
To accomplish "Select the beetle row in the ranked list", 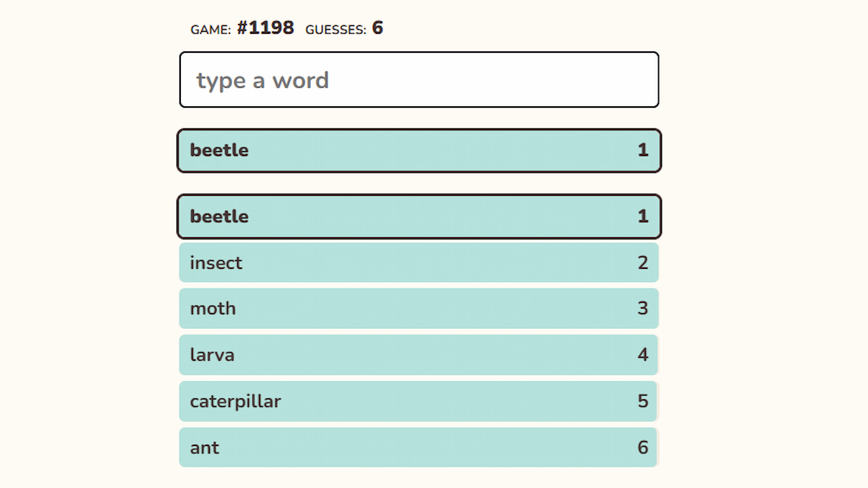I will click(x=419, y=216).
